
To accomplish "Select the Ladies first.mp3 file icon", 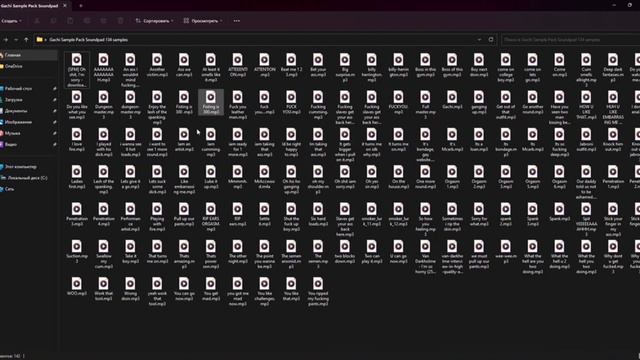I will (x=77, y=171).
